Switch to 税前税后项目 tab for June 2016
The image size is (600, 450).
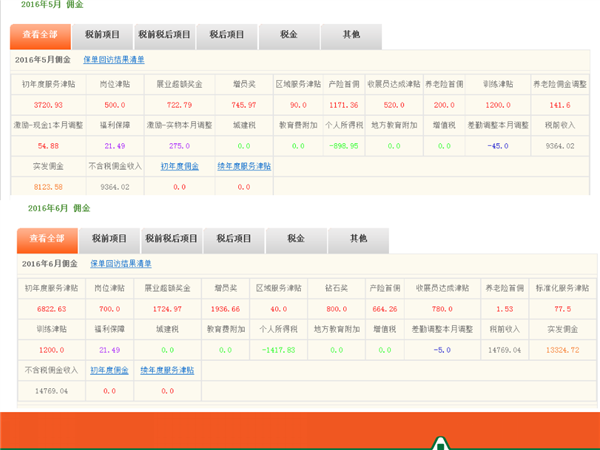click(171, 239)
